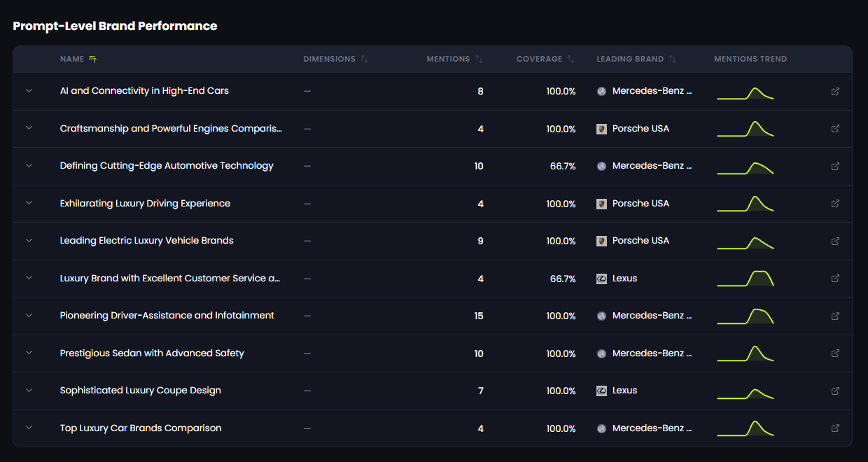Click the Luxury Brand with Excellent Customer Service prompt
Screen dimensions: 868x462
pyautogui.click(x=169, y=279)
